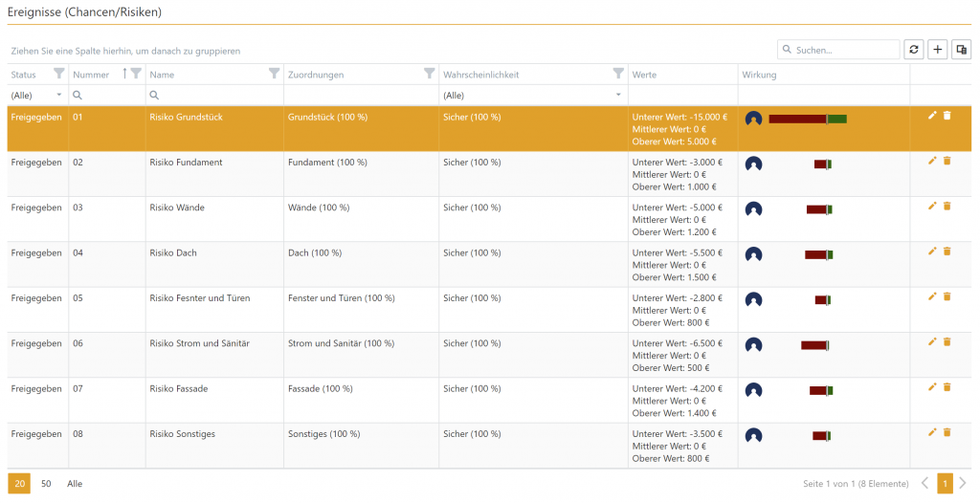The image size is (980, 503).
Task: Click the Wirkung avatar icon for Risiko Dach
Action: [754, 254]
